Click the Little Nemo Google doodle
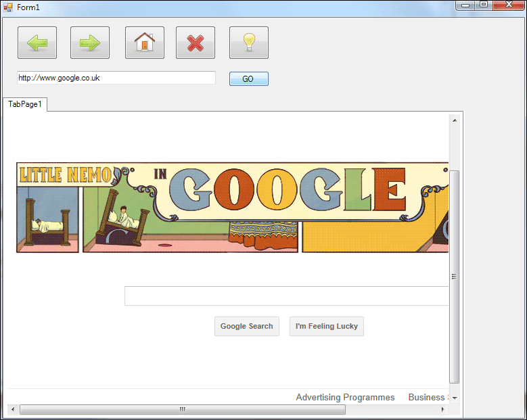 232,207
